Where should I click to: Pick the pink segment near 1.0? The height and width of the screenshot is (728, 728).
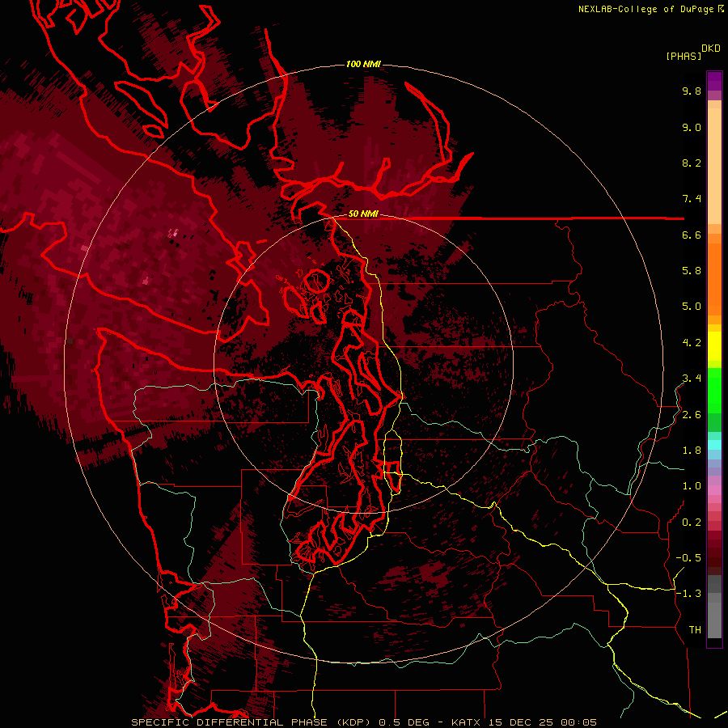point(714,490)
